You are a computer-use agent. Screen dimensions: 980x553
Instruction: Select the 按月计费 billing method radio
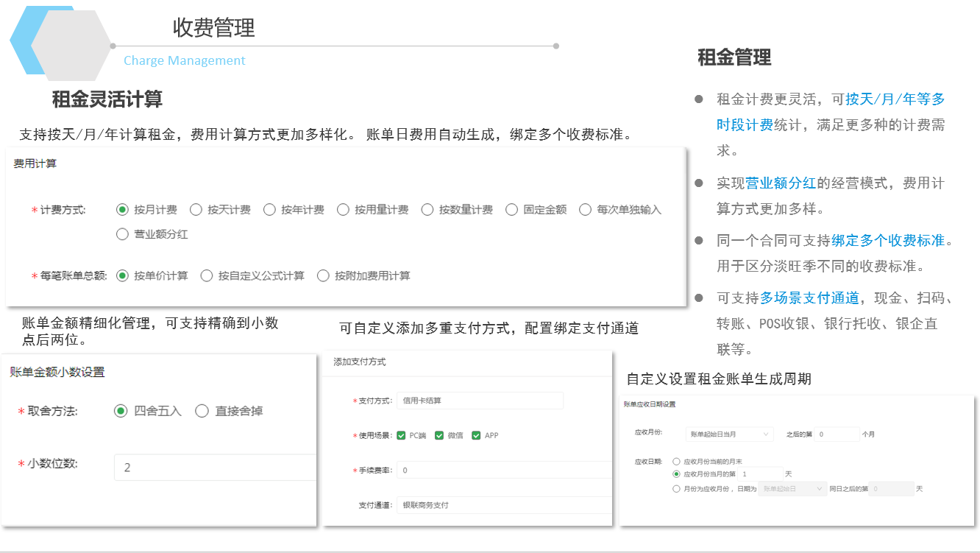(x=122, y=210)
